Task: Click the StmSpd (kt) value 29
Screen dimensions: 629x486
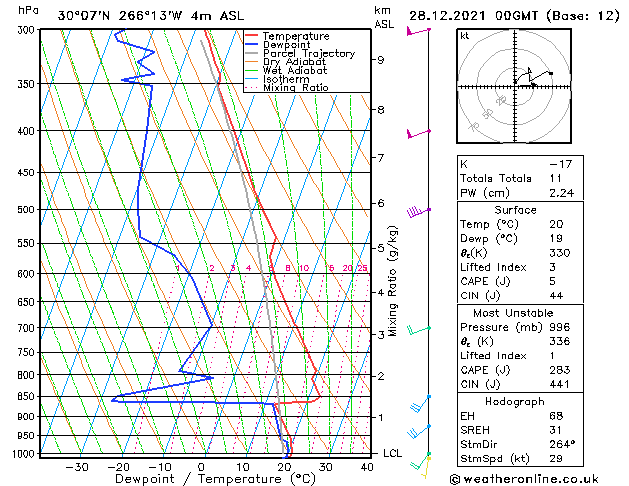Action: click(556, 459)
